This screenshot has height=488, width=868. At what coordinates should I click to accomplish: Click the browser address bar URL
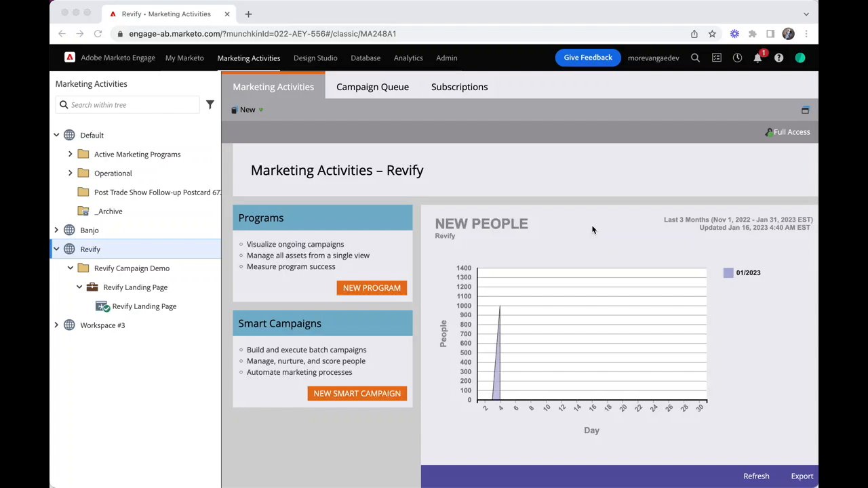pyautogui.click(x=262, y=34)
